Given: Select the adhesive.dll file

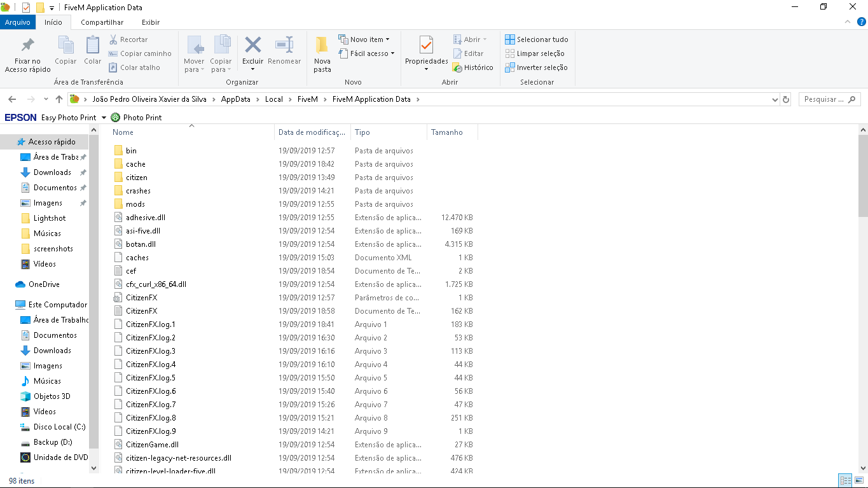Looking at the screenshot, I should click(145, 218).
